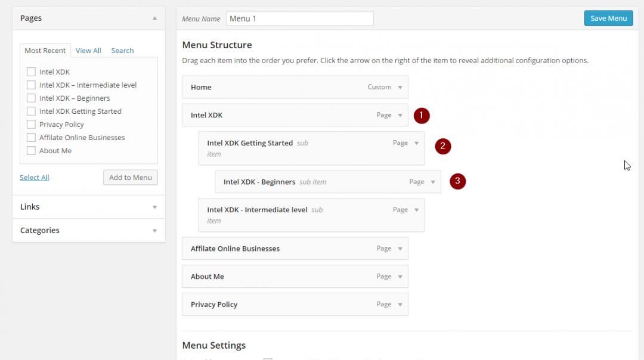
Task: Select Intel XDK - Intermediate level sub item
Action: click(311, 215)
